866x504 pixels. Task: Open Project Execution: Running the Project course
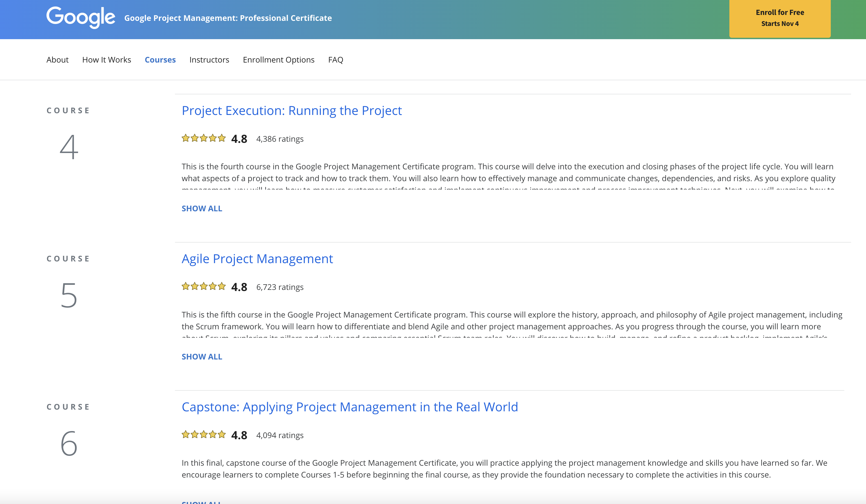click(291, 111)
